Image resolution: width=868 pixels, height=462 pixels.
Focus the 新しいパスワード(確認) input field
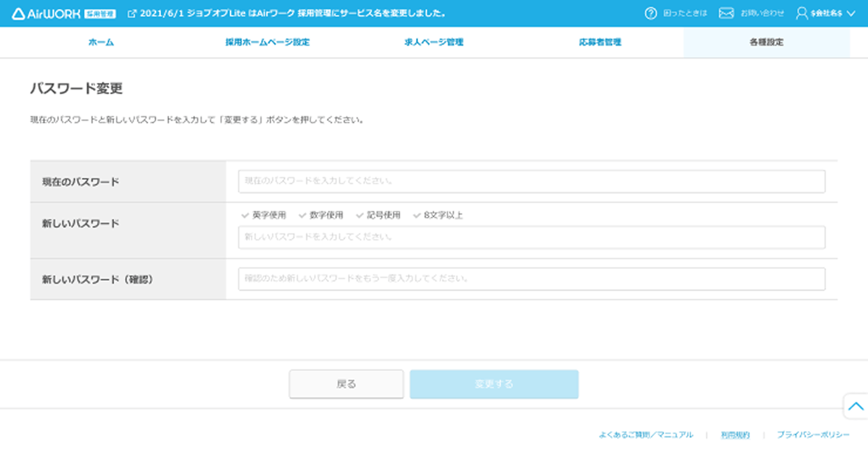[531, 278]
